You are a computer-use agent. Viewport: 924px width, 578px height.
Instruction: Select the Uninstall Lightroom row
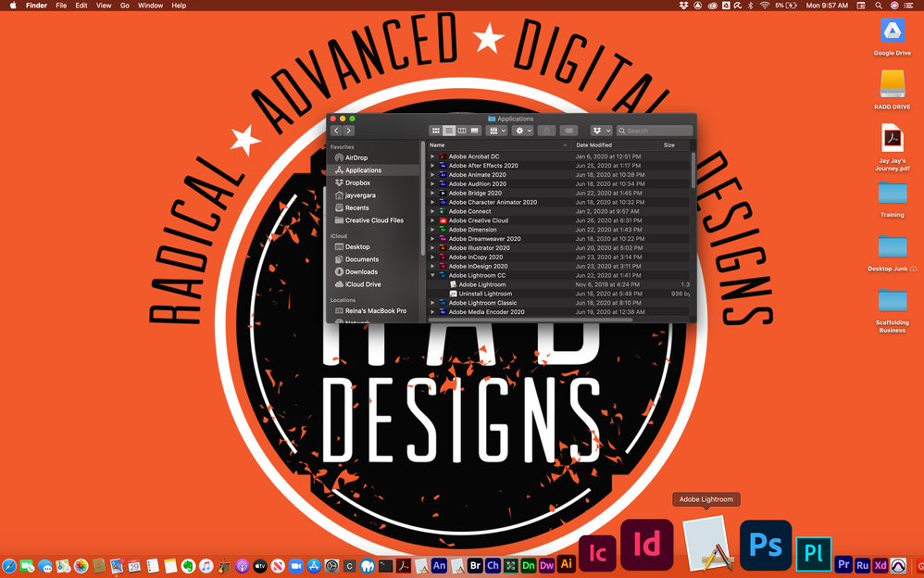(558, 294)
